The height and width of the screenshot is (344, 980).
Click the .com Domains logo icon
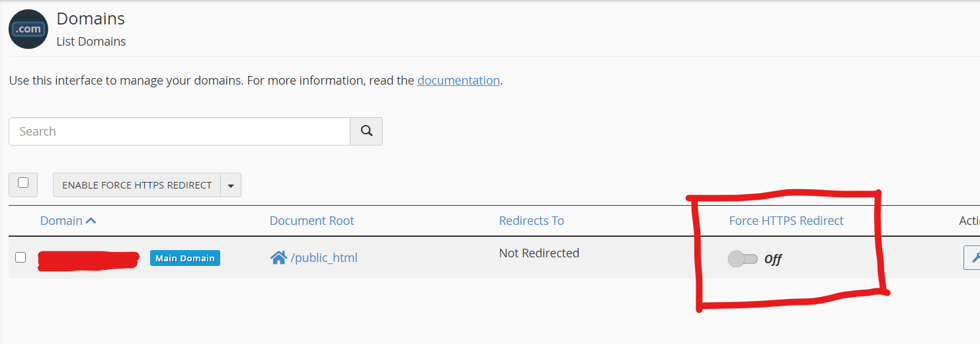pyautogui.click(x=28, y=29)
